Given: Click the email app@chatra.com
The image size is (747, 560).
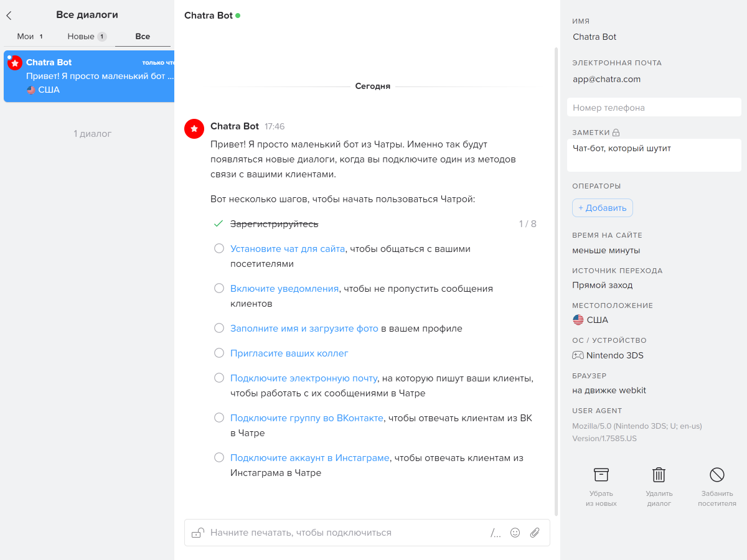Looking at the screenshot, I should [607, 79].
